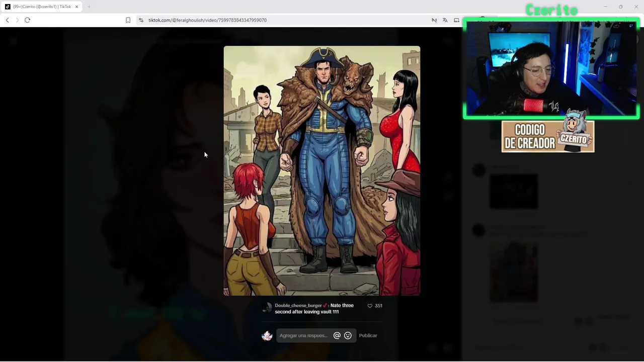Image resolution: width=644 pixels, height=362 pixels.
Task: Click the streamer webcam overlay
Action: 551,69
